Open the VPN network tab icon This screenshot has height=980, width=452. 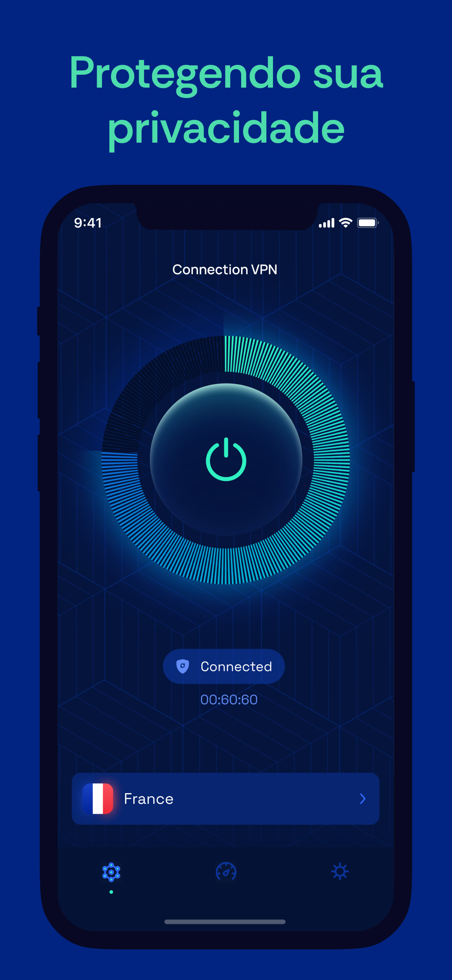click(111, 872)
